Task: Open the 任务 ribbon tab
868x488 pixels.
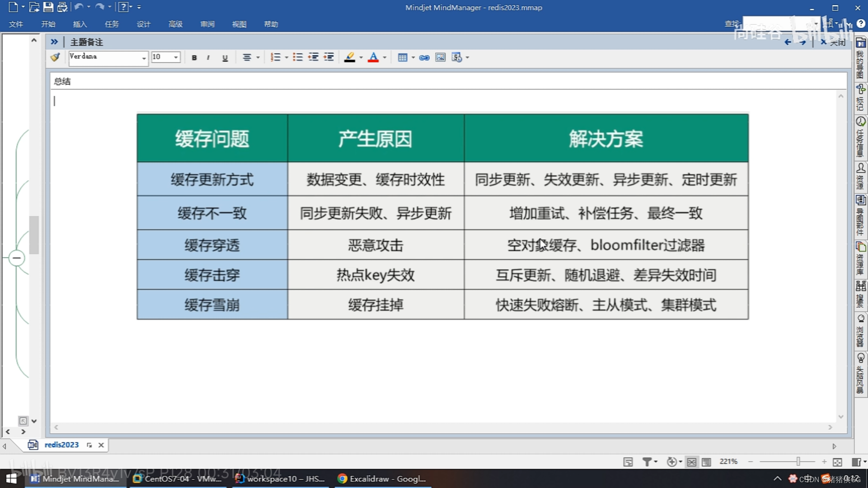Action: click(x=112, y=24)
